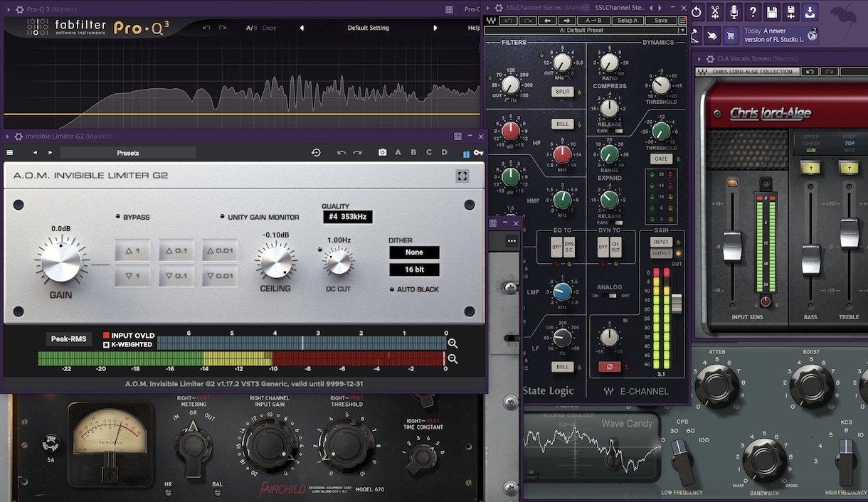Toggle DYN TO CH. OUT button
The height and width of the screenshot is (502, 868).
pos(615,247)
